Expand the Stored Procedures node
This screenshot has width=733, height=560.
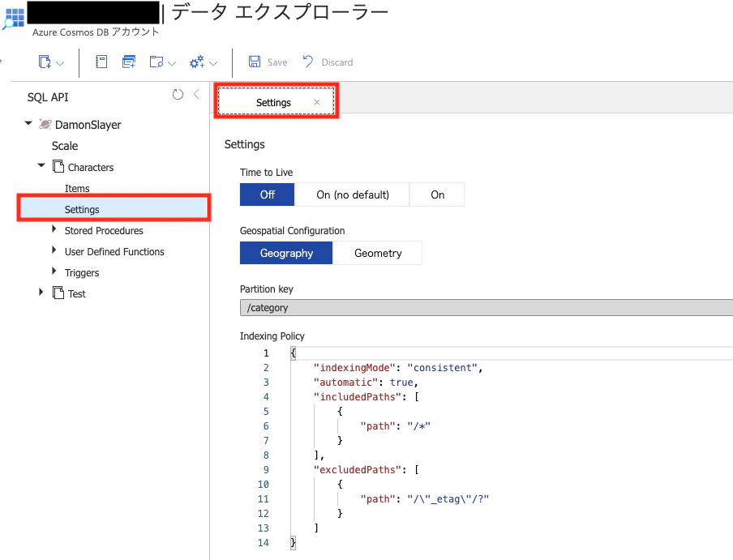[54, 229]
